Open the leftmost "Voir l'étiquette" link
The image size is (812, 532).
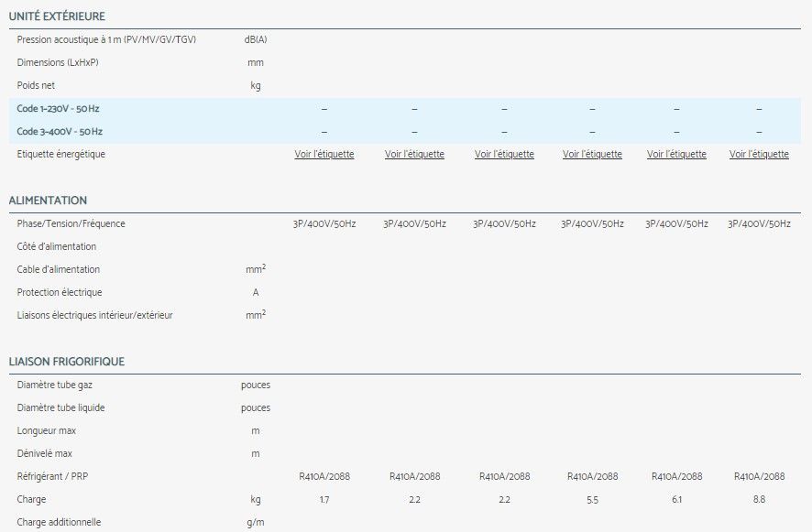coord(324,155)
